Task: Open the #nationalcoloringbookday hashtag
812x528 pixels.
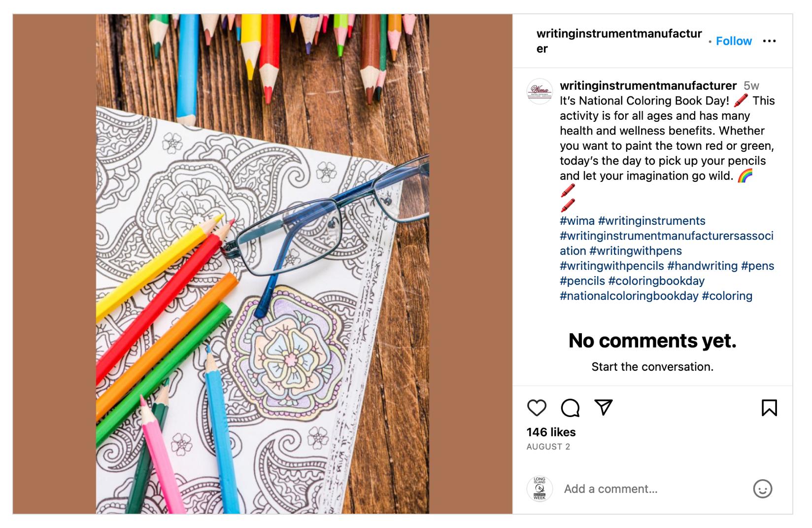Action: tap(629, 296)
